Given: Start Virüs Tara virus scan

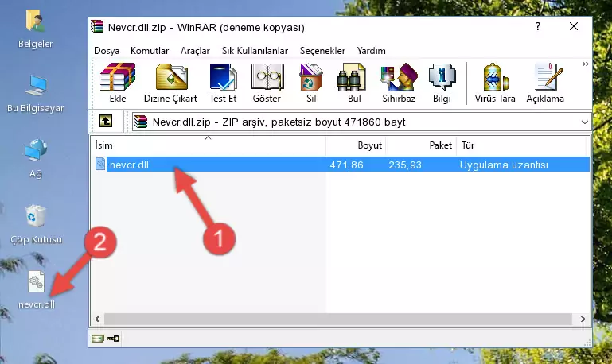Looking at the screenshot, I should click(x=495, y=83).
